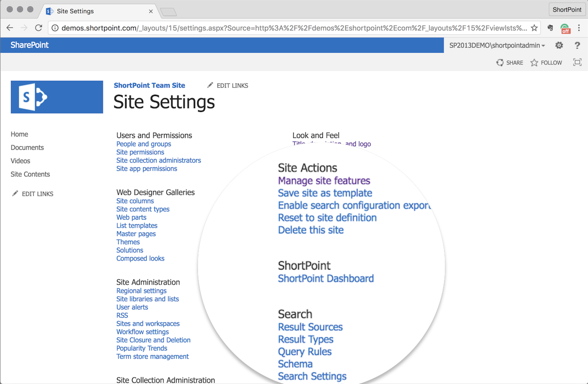This screenshot has width=588, height=384.
Task: Click the page info icon in address bar
Action: click(55, 28)
